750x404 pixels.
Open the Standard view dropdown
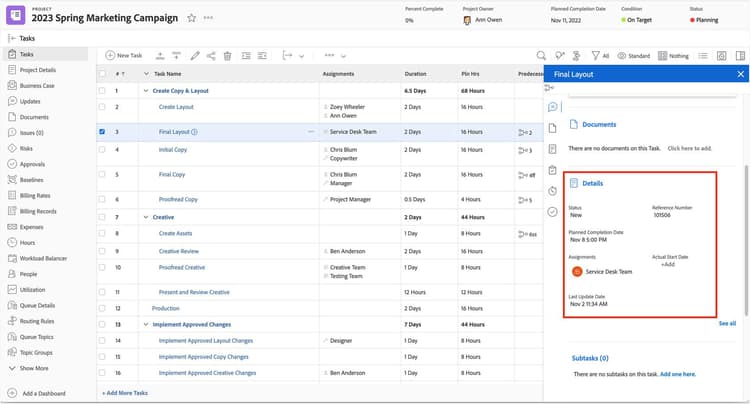(x=635, y=55)
